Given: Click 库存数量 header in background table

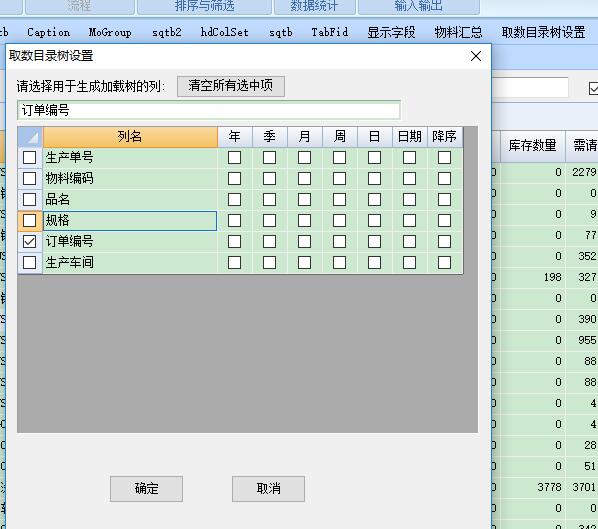Looking at the screenshot, I should 532,145.
